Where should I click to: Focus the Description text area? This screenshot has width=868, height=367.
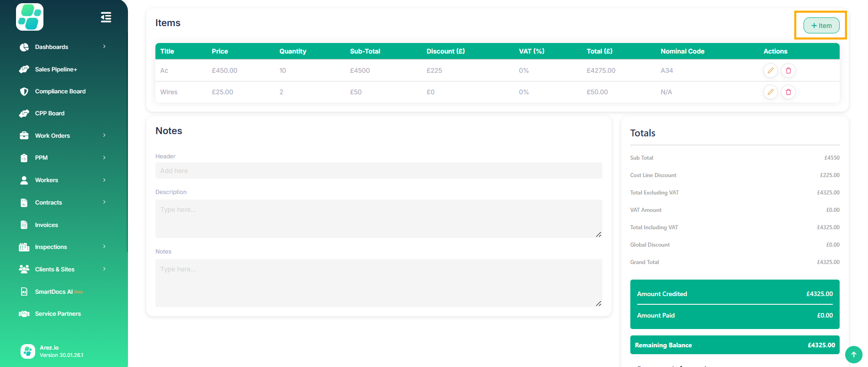click(x=378, y=218)
